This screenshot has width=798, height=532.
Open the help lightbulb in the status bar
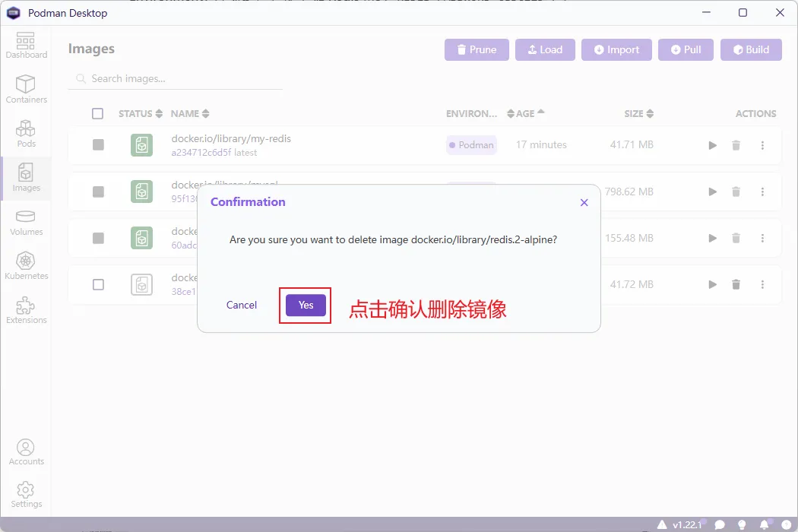(x=741, y=524)
